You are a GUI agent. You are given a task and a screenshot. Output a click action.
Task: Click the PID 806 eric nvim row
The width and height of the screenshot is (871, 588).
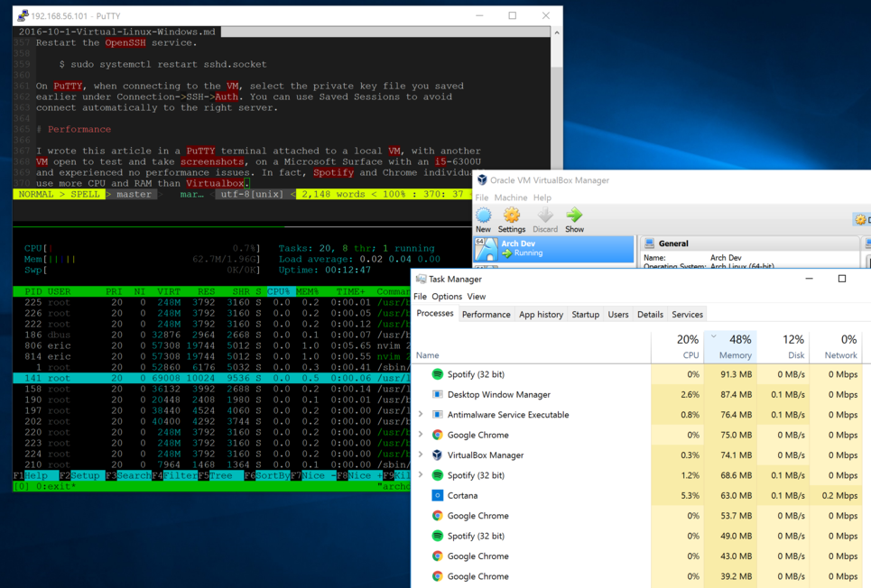pos(211,345)
